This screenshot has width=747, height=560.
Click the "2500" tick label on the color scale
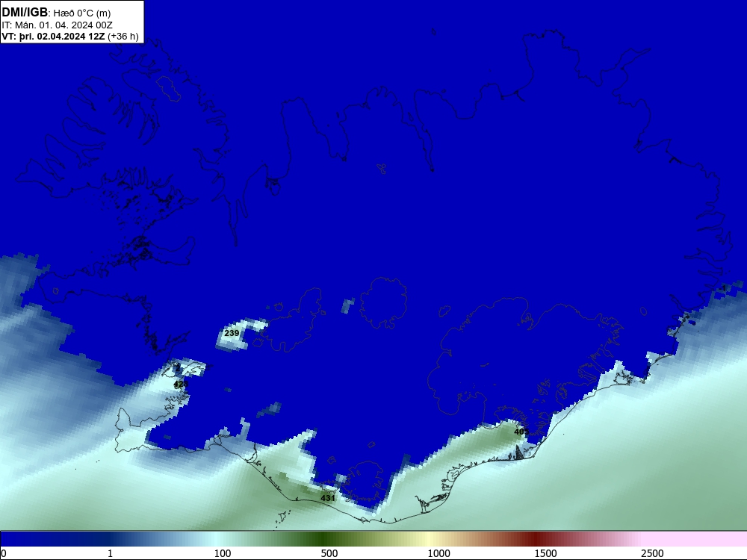[x=652, y=553]
